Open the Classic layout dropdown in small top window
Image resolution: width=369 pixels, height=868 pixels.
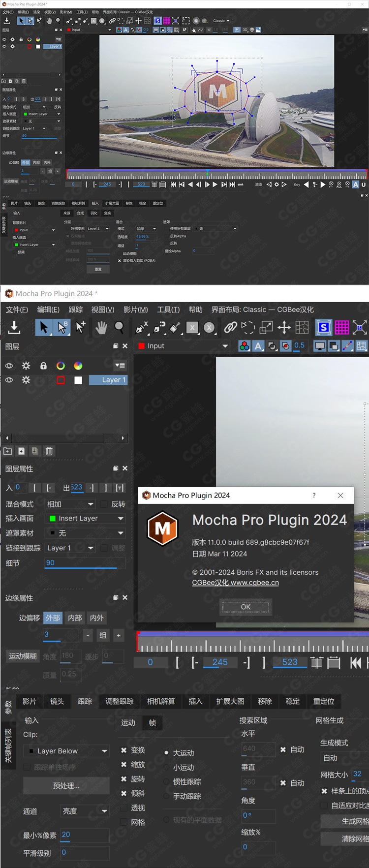(221, 21)
